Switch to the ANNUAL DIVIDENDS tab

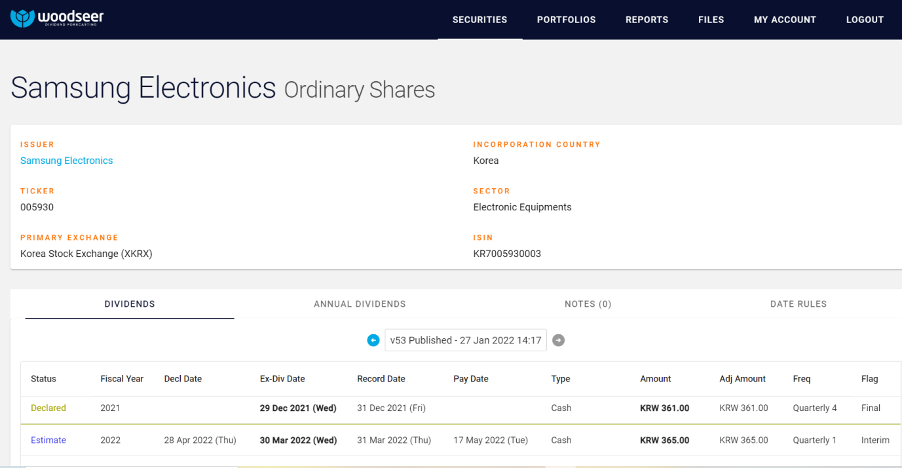coord(360,304)
